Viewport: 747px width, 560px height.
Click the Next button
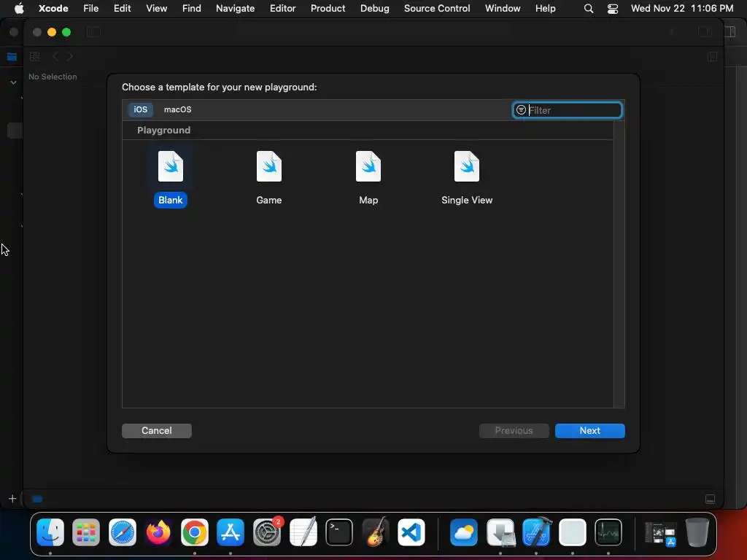[589, 430]
